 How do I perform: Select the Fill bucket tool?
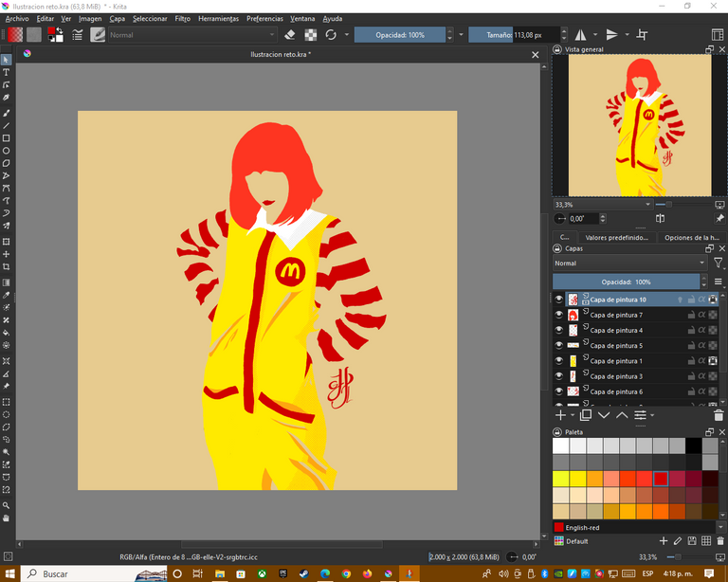pos(6,333)
